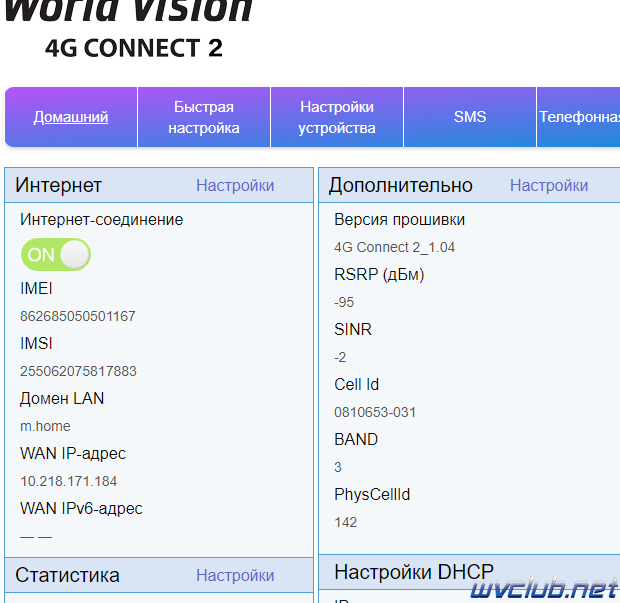Click the Cell Id label

tap(356, 384)
